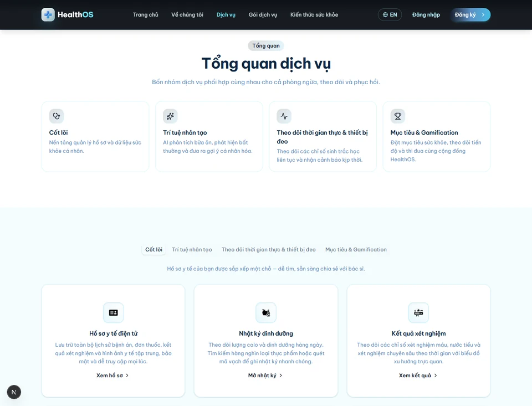Click the Đăng ký button

point(470,14)
